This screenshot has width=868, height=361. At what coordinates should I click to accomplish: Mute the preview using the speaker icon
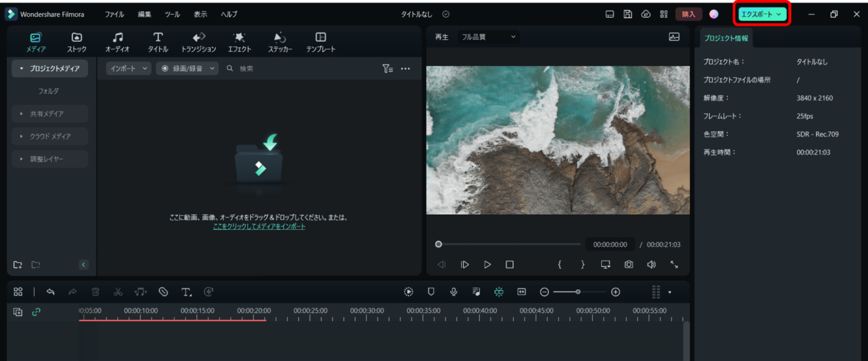[651, 264]
